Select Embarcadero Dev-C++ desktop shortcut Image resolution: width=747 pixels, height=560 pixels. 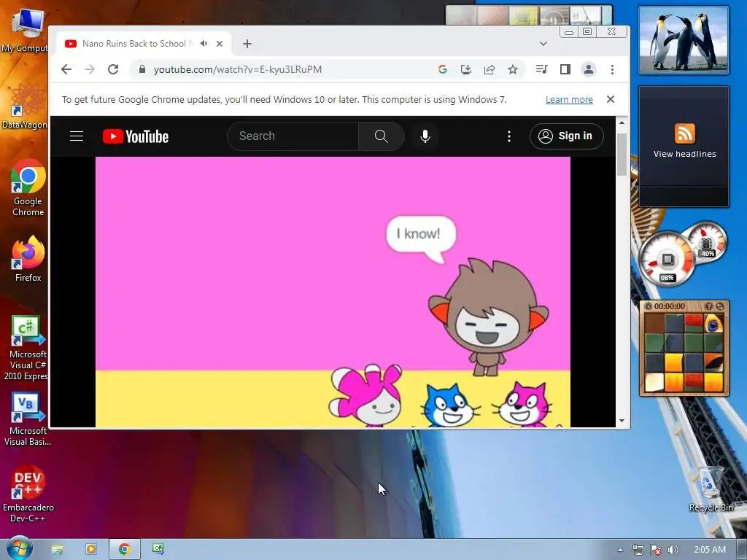pyautogui.click(x=28, y=494)
